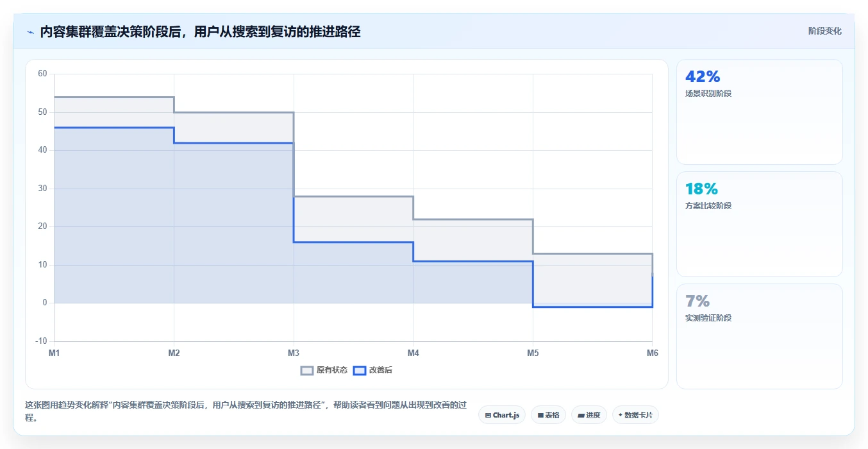Open the 7% 实测验证阶段 card
868x449 pixels.
point(759,336)
